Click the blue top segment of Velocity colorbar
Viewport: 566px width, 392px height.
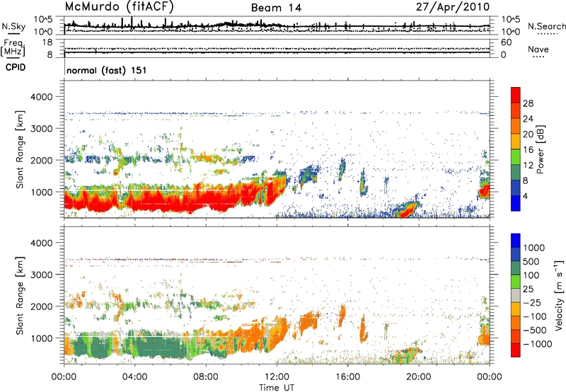[x=516, y=241]
